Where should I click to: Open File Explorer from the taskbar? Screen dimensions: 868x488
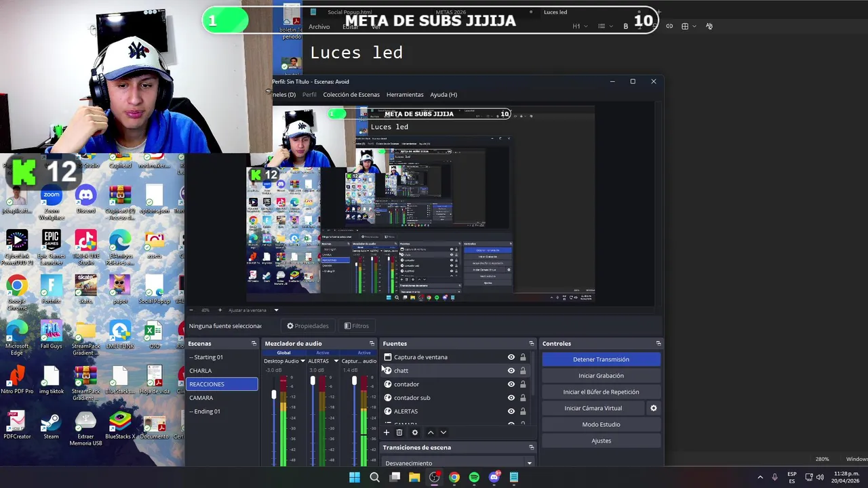414,477
